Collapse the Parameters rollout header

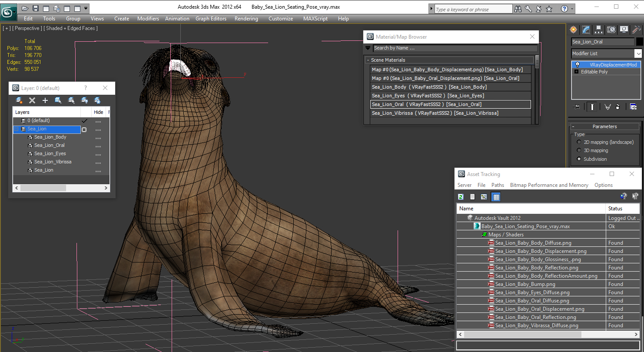point(604,126)
